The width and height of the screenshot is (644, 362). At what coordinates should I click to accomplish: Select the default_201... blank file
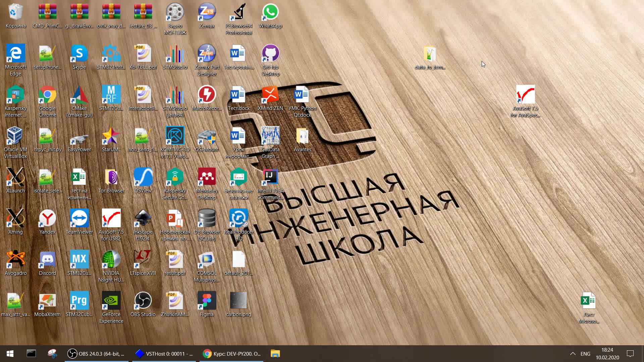tap(238, 263)
